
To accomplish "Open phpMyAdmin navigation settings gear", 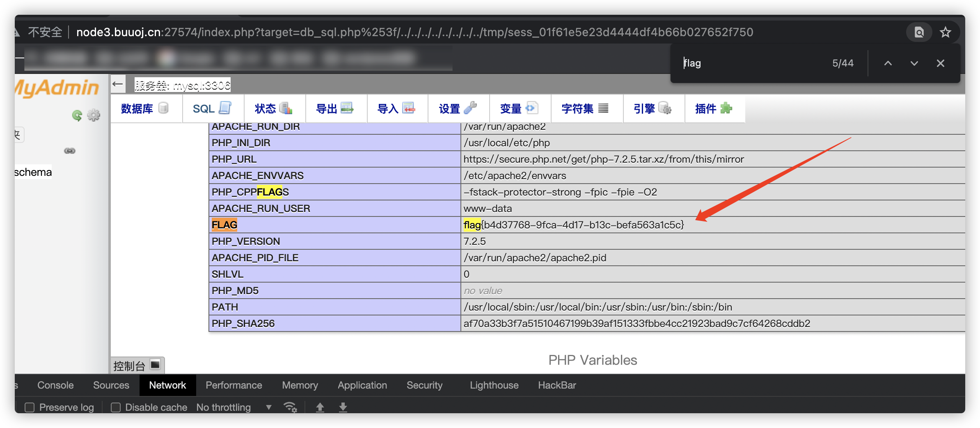I will pos(94,115).
